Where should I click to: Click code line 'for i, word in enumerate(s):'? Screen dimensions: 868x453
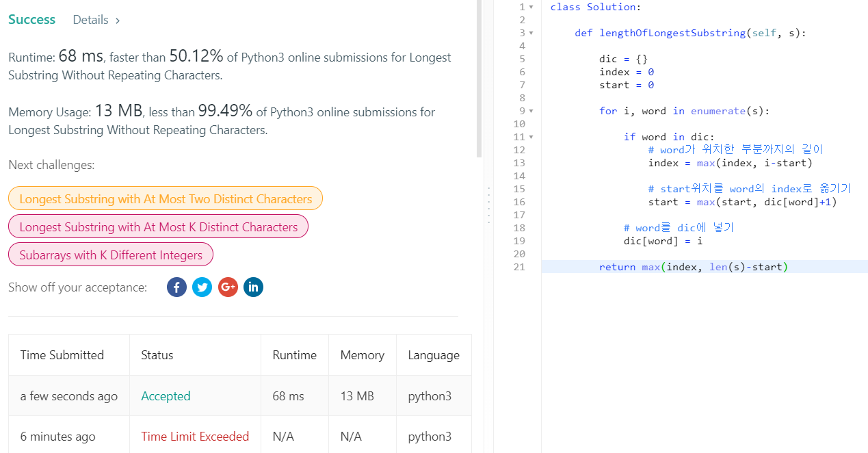click(684, 111)
